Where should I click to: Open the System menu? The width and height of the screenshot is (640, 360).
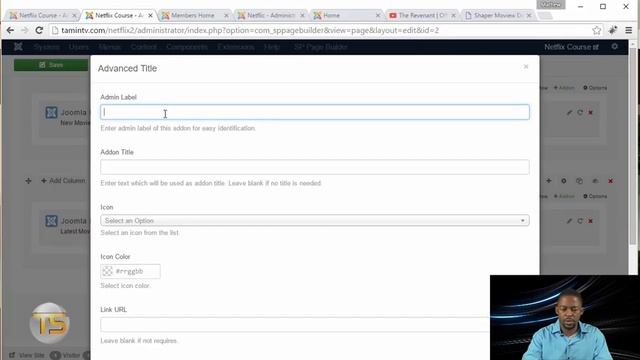coord(47,47)
